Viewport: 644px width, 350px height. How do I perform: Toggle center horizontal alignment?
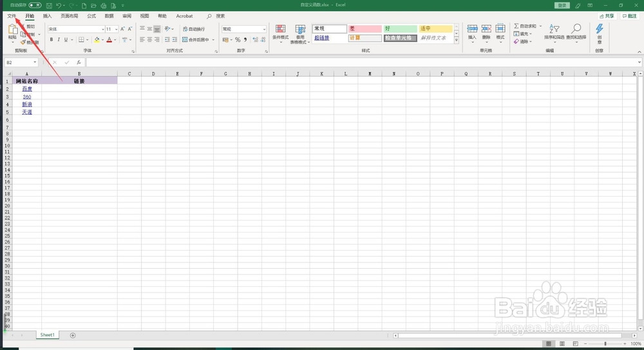click(x=149, y=39)
